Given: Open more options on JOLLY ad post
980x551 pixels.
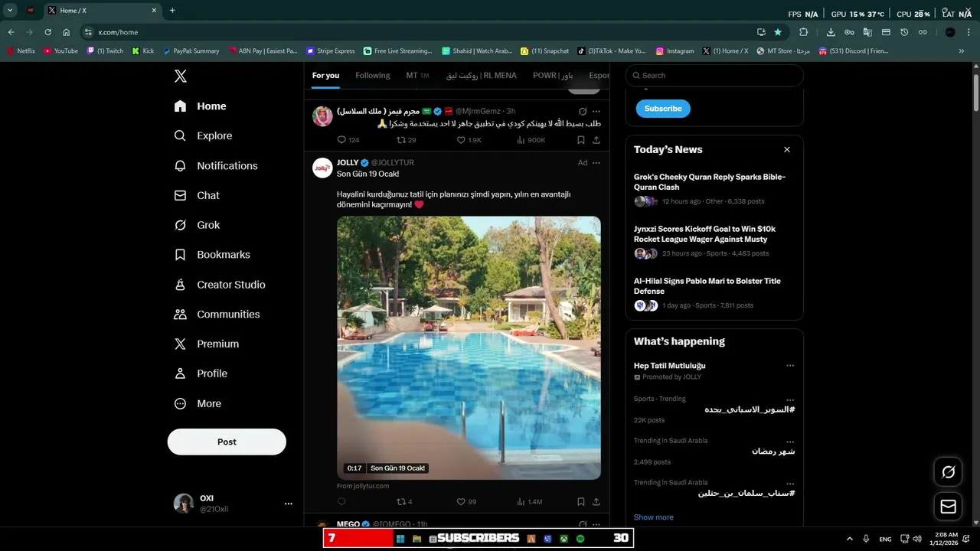Looking at the screenshot, I should point(596,163).
